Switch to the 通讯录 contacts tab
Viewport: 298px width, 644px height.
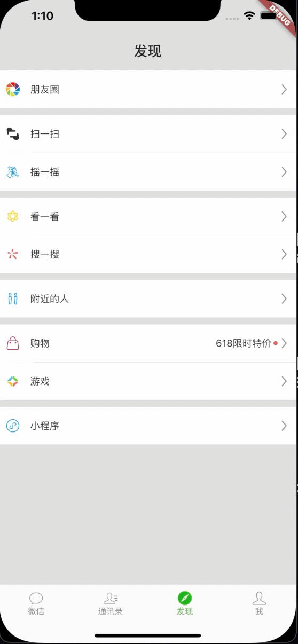111,604
